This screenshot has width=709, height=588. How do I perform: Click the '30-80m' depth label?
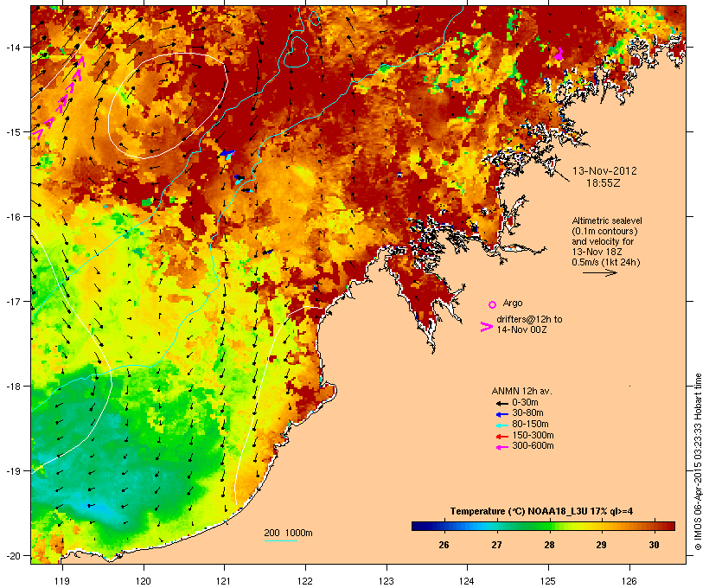[527, 413]
